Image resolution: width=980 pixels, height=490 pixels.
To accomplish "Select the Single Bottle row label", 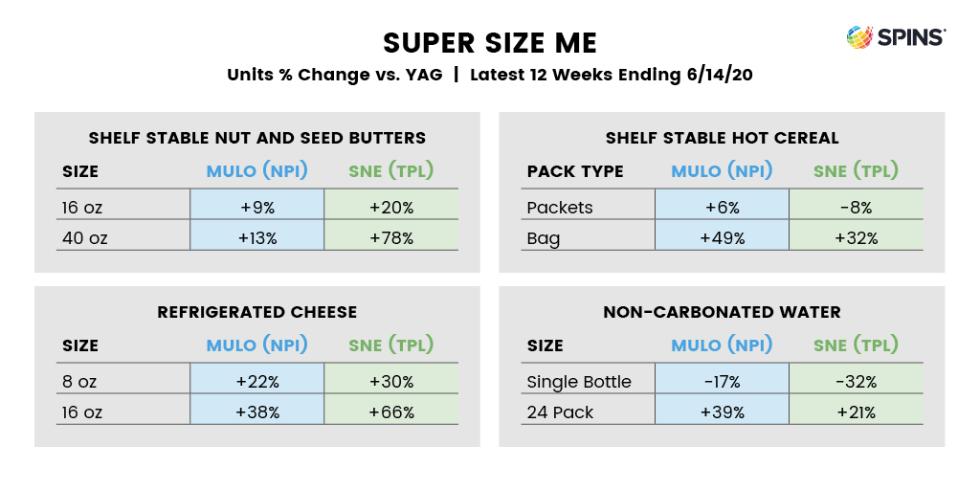I will (x=579, y=381).
